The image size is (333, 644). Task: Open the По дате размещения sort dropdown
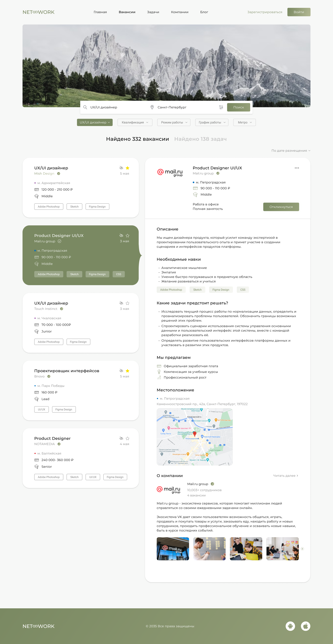[x=291, y=151]
